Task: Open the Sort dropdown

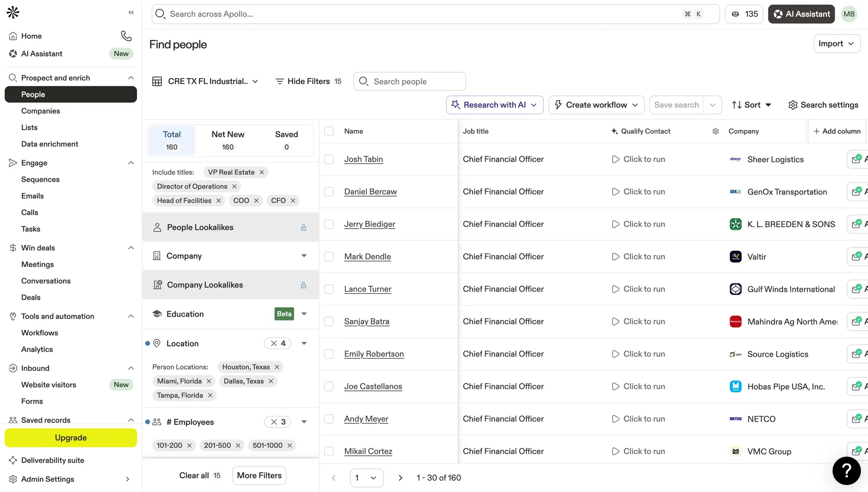Action: pyautogui.click(x=751, y=105)
